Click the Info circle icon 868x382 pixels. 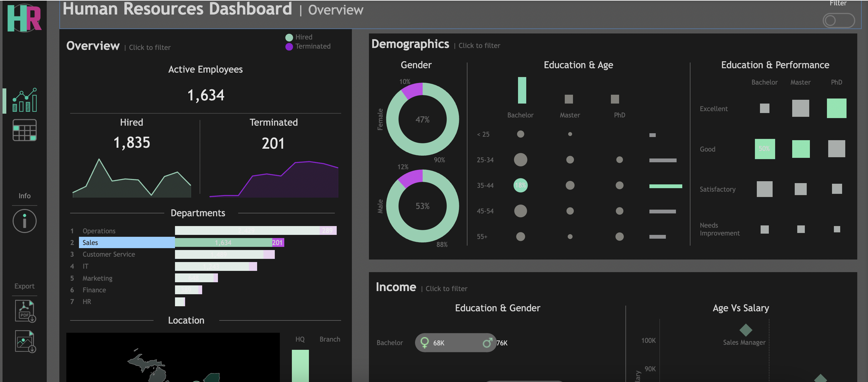(25, 221)
